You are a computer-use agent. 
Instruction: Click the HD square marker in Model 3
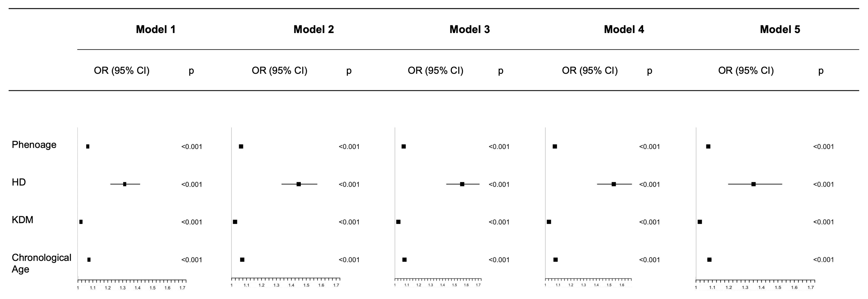(x=462, y=184)
